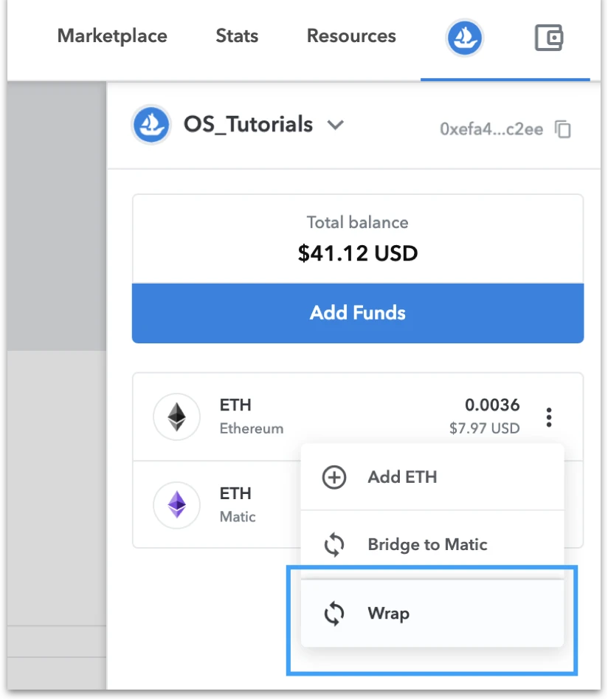
Task: Open the Marketplace navigation menu
Action: pyautogui.click(x=112, y=36)
